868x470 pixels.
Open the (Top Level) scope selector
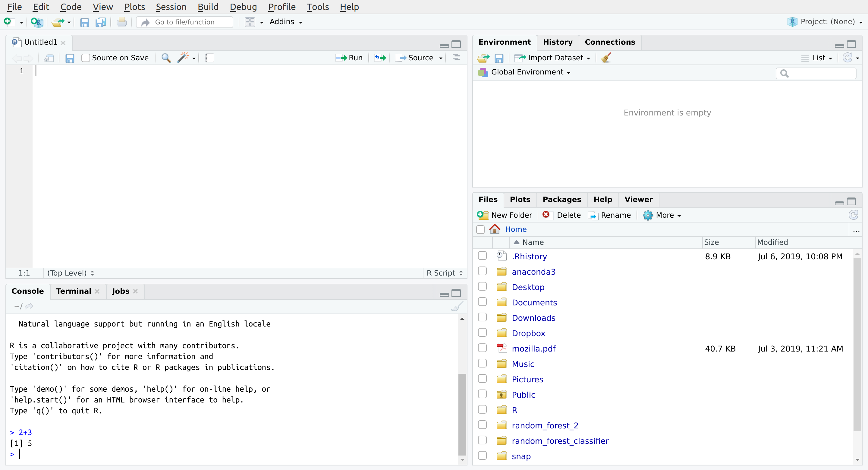(x=71, y=273)
